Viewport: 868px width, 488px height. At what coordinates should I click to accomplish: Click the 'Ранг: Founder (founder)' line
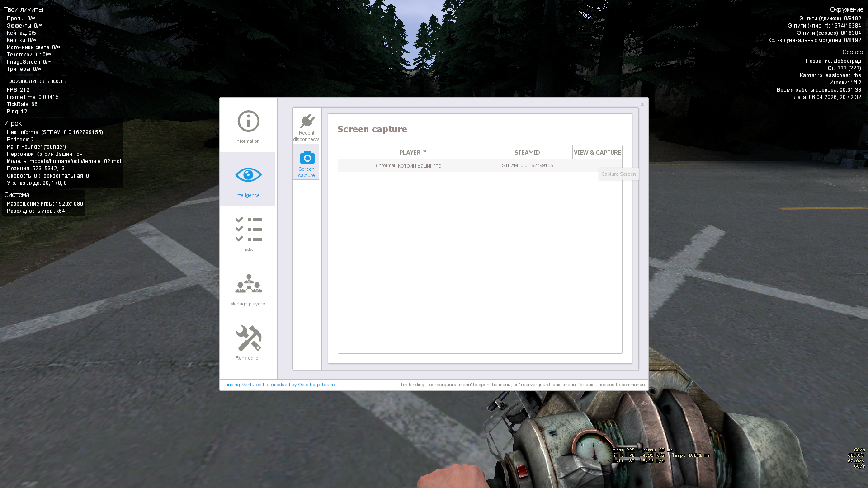tap(36, 147)
